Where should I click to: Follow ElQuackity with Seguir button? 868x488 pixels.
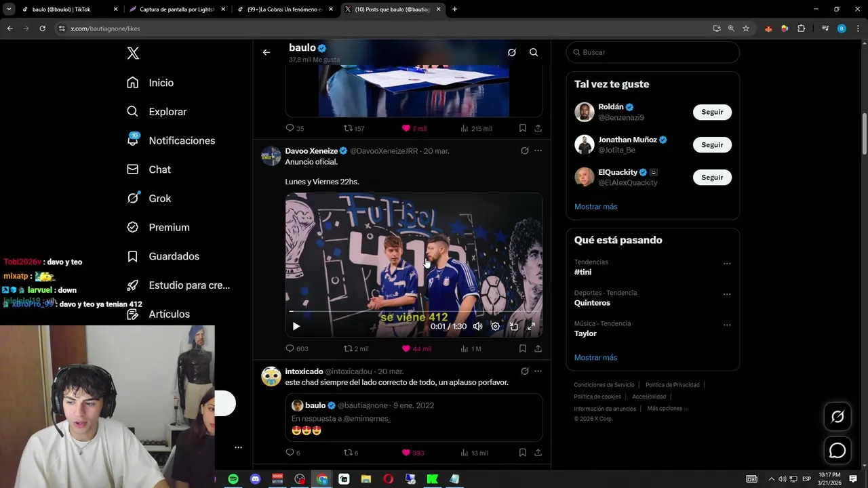tap(712, 177)
